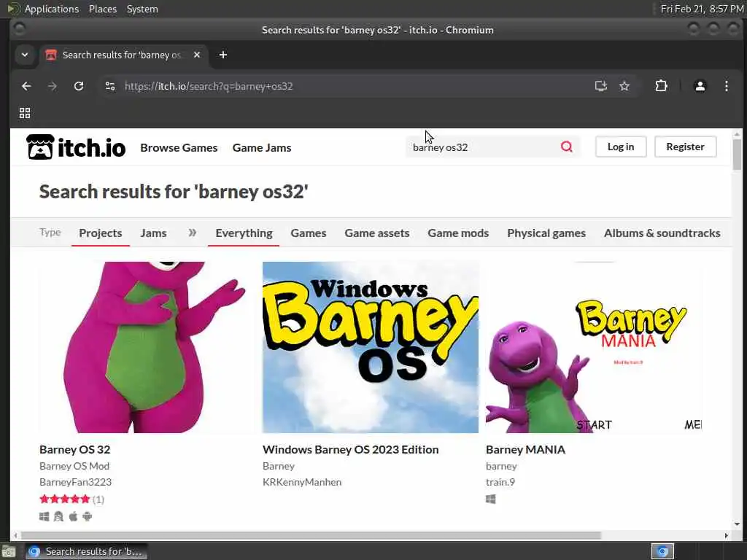The height and width of the screenshot is (560, 747).
Task: Click Chromium taskbar entry in bottom panel
Action: pos(86,551)
